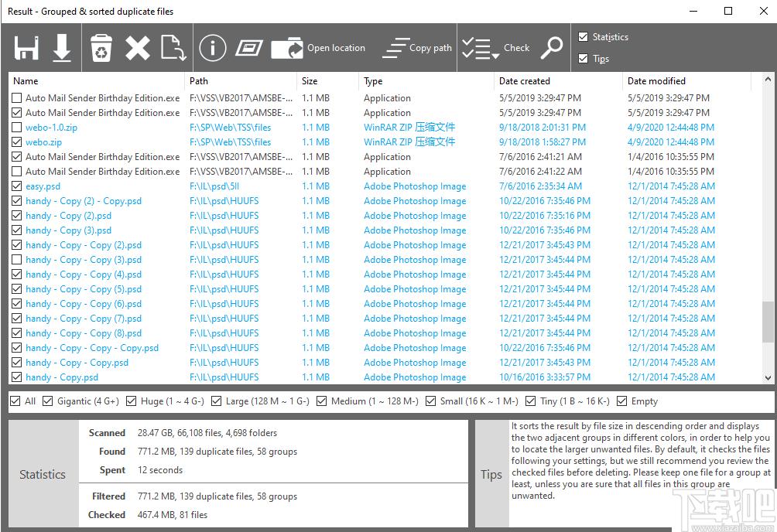Screen dimensions: 777x532
Task: Select the webo-1.0.zip file name
Action: click(x=52, y=128)
